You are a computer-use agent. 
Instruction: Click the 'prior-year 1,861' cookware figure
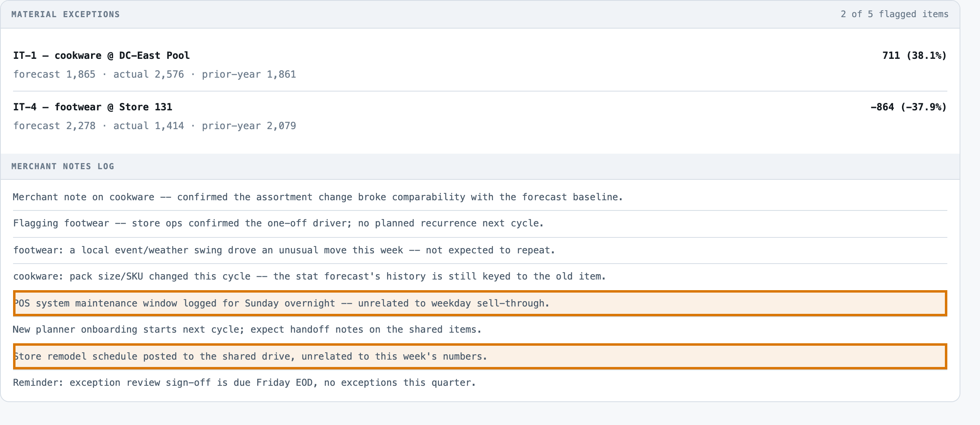[x=249, y=74]
